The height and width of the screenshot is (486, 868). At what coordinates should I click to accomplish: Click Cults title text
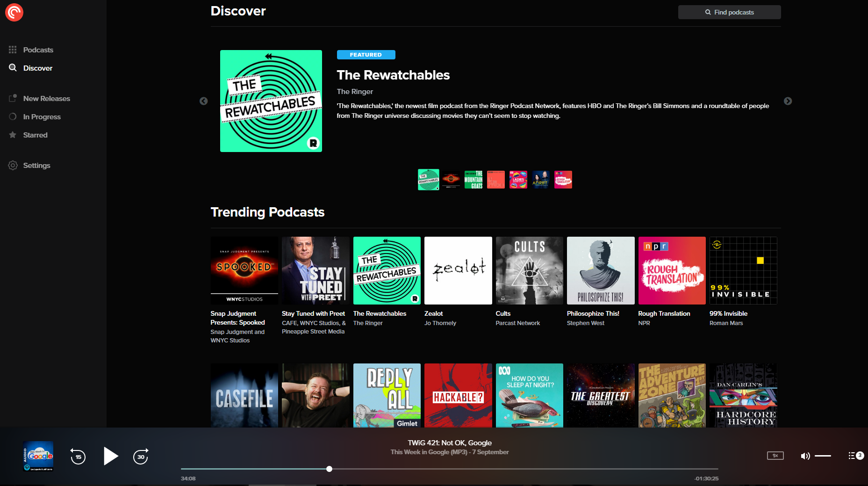(x=503, y=313)
